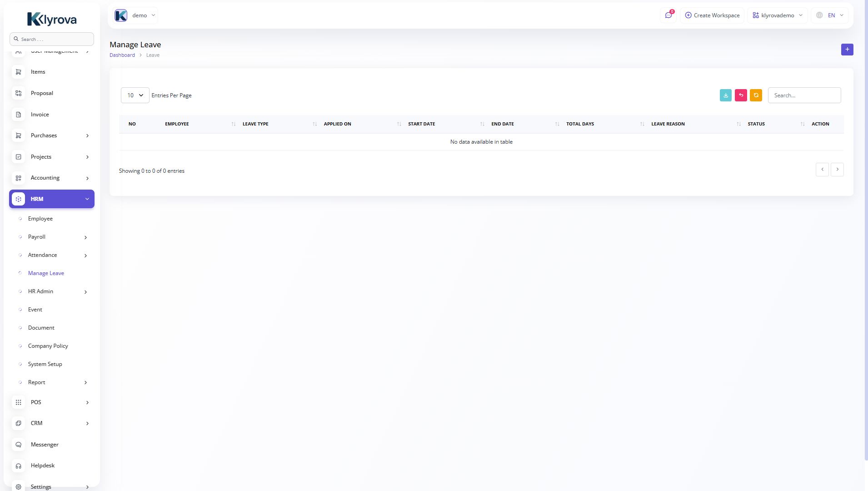The width and height of the screenshot is (868, 491).
Task: Sort table by Leave Type column
Action: (x=255, y=124)
